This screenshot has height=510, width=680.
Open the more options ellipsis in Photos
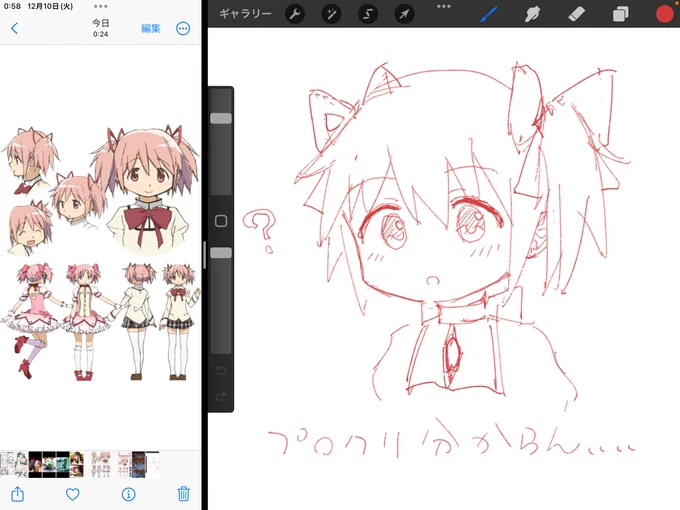[x=183, y=29]
